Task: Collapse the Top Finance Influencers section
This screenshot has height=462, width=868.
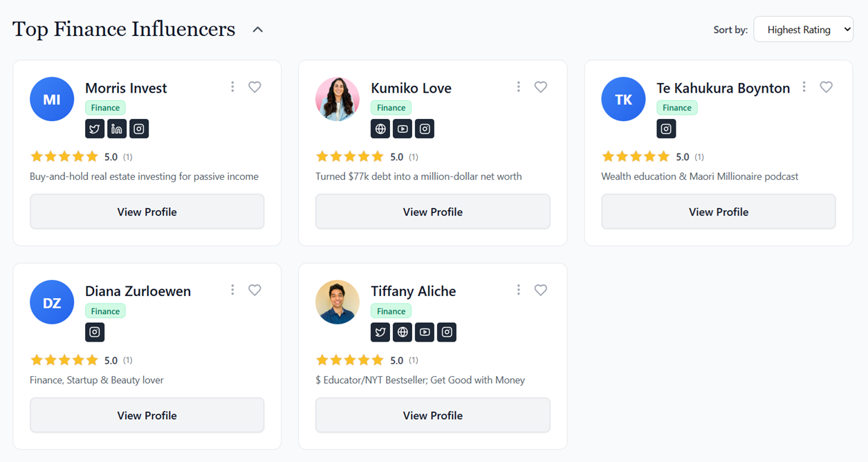Action: (257, 30)
